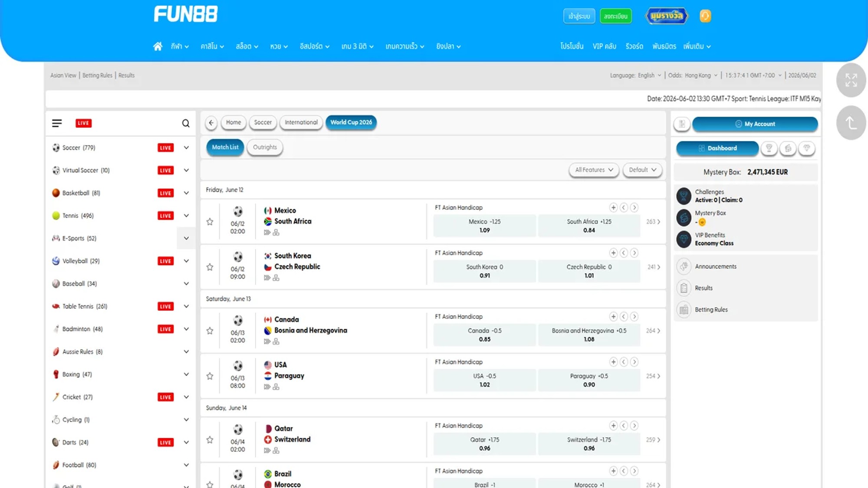
Task: Click the plus icon on Qatar Switzerland match
Action: tap(613, 426)
